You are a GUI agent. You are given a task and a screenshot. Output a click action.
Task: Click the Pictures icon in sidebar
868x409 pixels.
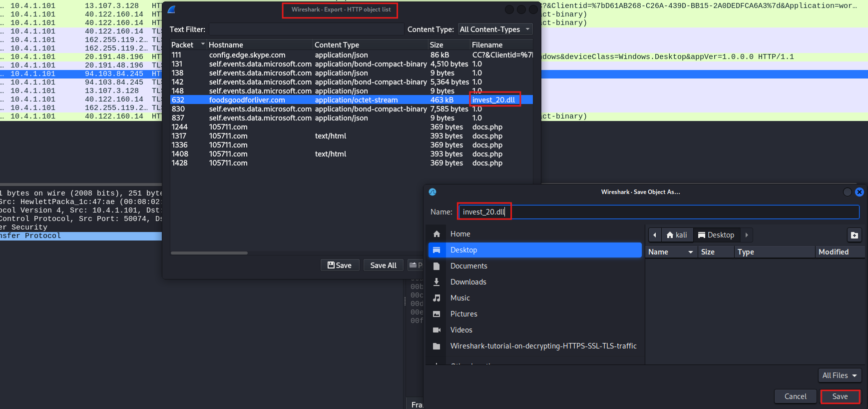(436, 314)
